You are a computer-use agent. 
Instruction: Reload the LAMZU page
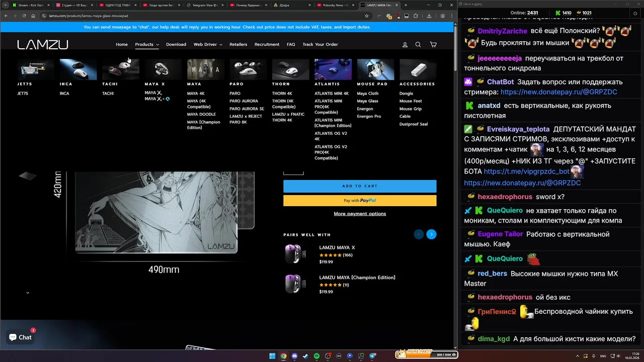coord(24,16)
